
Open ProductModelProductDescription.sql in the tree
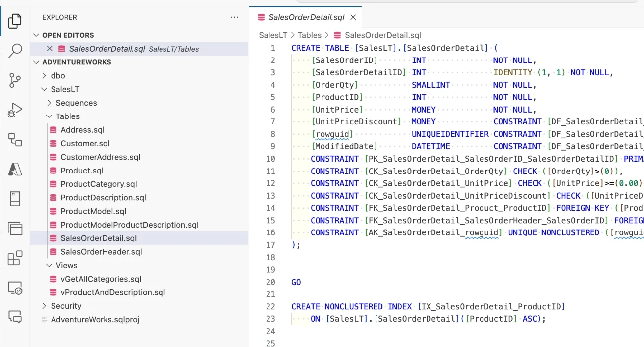click(129, 225)
